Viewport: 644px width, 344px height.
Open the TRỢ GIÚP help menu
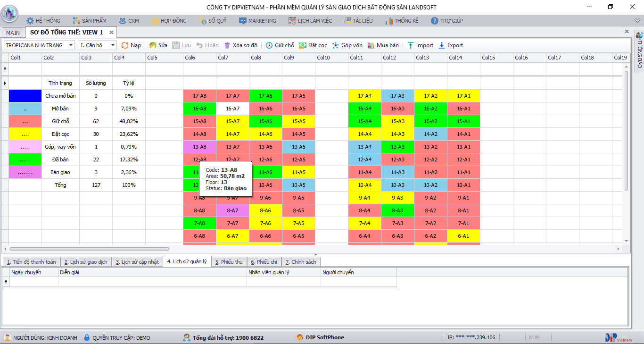(x=447, y=21)
